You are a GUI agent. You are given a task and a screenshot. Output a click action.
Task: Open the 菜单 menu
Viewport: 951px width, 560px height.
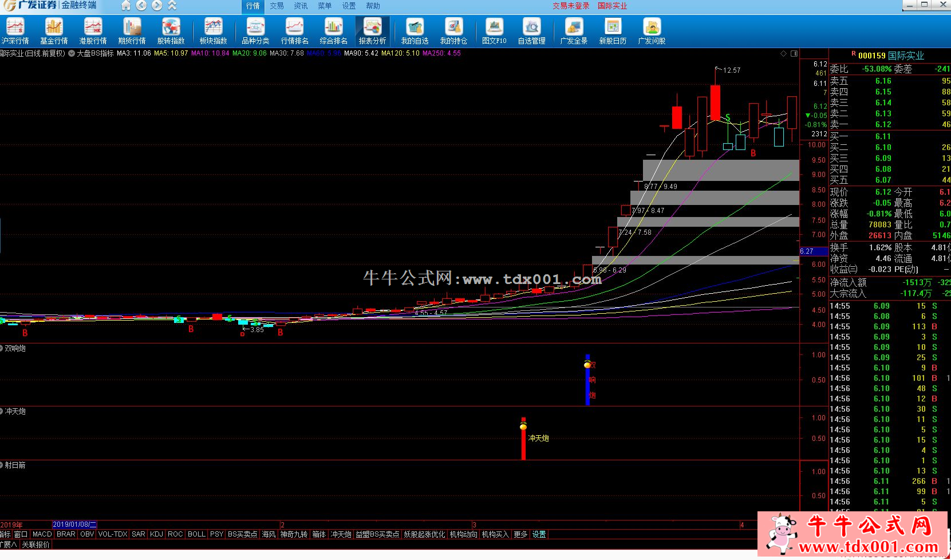[x=325, y=6]
